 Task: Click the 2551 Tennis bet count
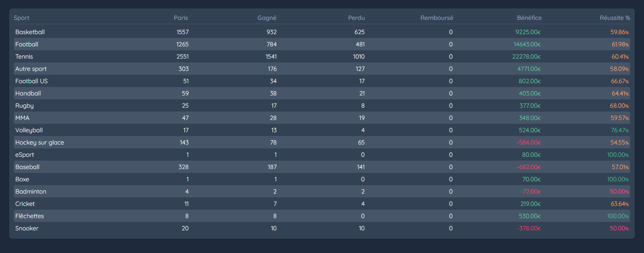pos(183,57)
